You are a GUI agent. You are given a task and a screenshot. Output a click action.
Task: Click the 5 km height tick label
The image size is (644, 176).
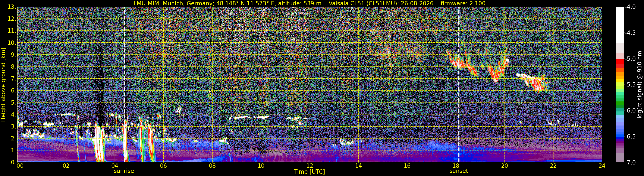click(x=13, y=102)
